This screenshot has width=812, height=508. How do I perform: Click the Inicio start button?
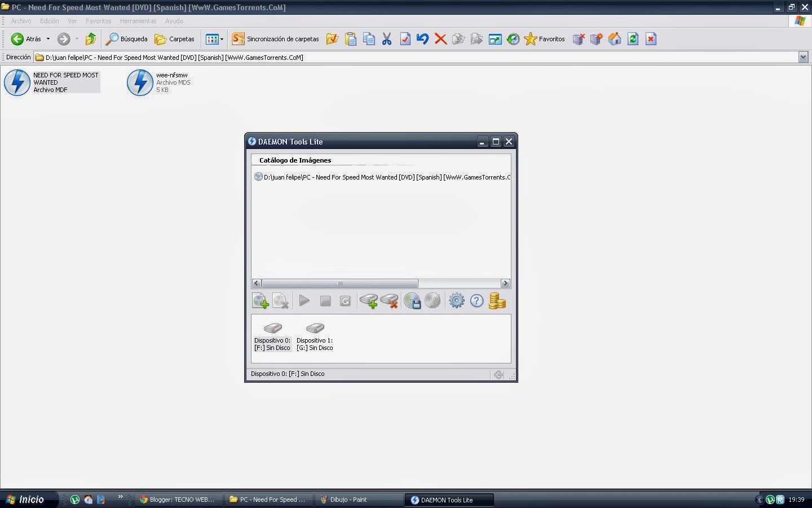pyautogui.click(x=29, y=500)
